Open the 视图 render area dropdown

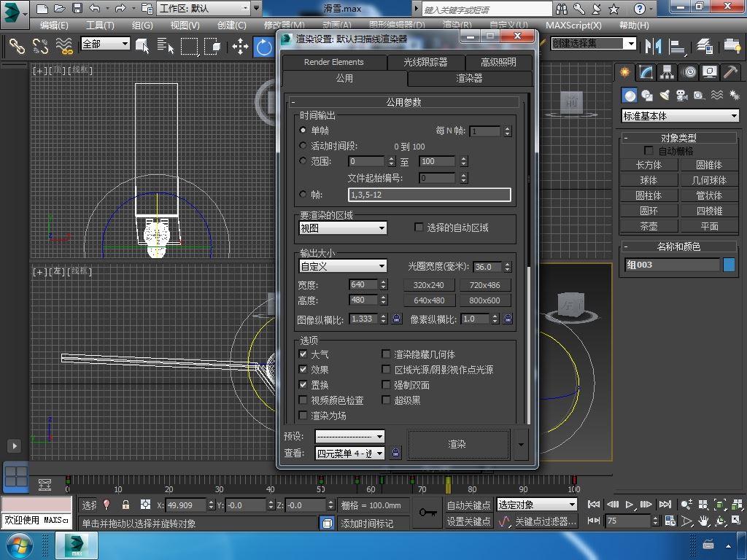point(343,228)
